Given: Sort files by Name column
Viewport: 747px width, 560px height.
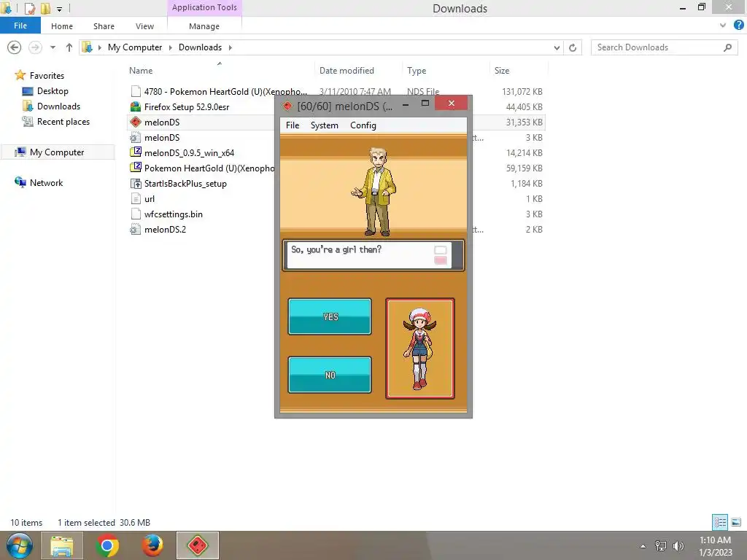Looking at the screenshot, I should point(141,71).
